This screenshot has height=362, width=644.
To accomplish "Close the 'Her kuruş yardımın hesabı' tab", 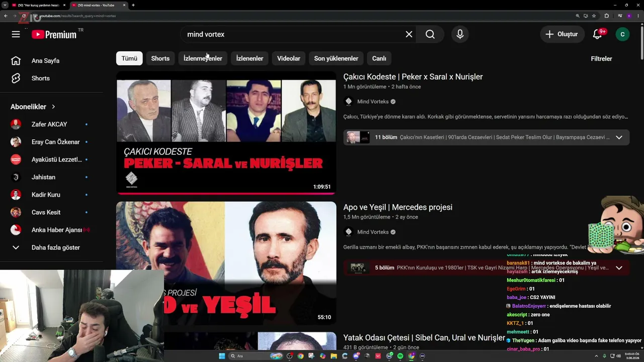I will 64,5.
